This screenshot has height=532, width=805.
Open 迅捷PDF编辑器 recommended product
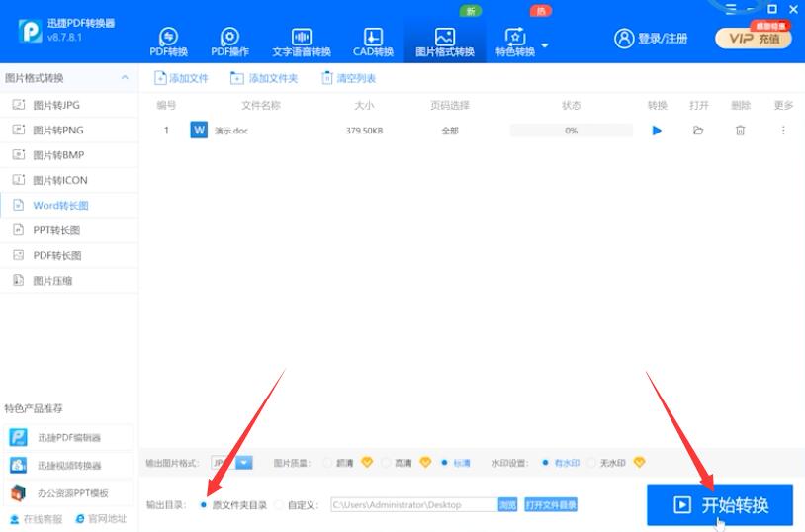point(68,437)
